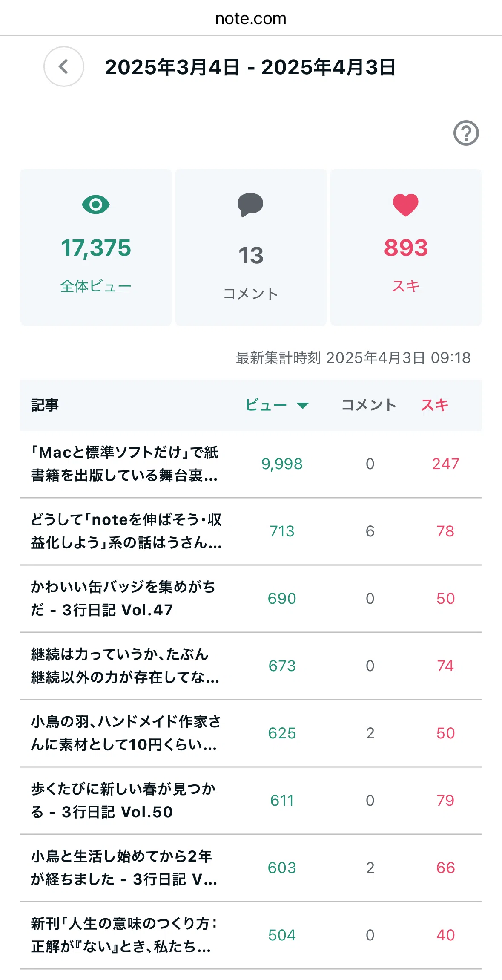Go back with the left chevron button
This screenshot has height=980, width=502.
(x=64, y=66)
